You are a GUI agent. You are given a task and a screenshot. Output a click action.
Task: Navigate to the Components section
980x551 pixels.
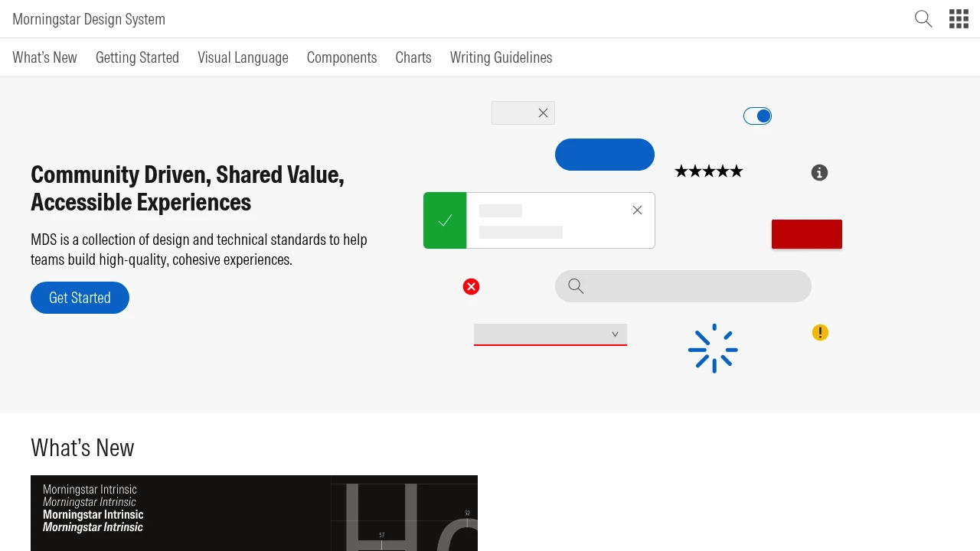point(341,57)
